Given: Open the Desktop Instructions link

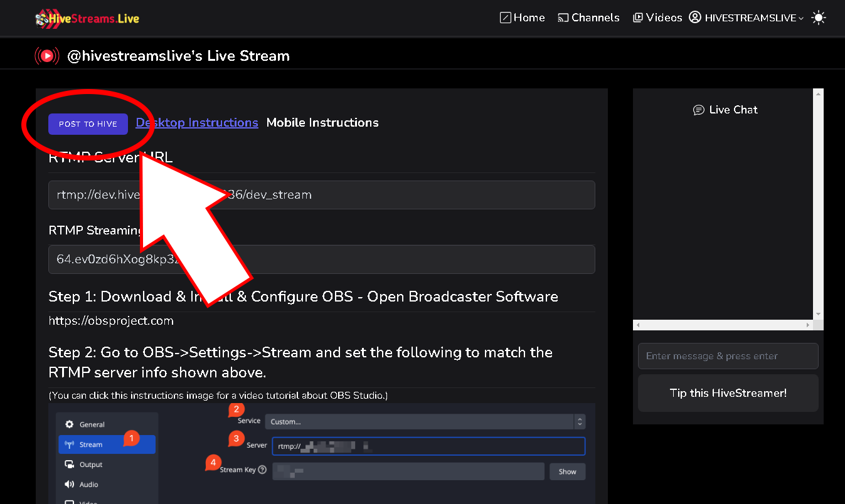Looking at the screenshot, I should click(197, 122).
